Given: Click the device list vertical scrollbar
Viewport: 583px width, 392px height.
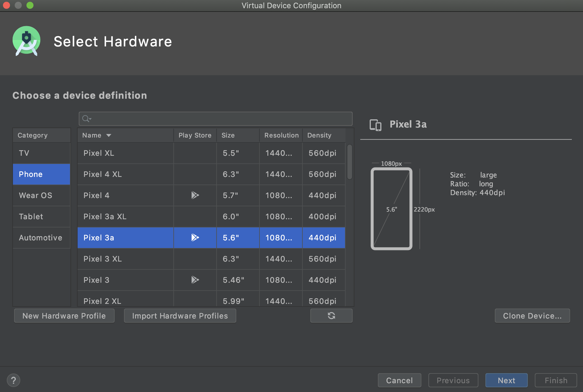Looking at the screenshot, I should tap(349, 162).
